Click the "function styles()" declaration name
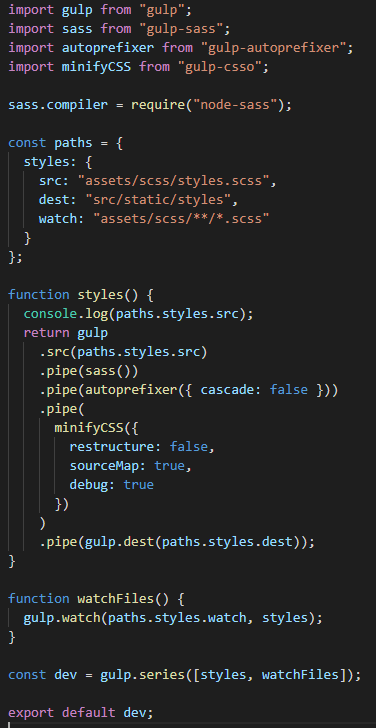The height and width of the screenshot is (728, 376). click(x=100, y=295)
